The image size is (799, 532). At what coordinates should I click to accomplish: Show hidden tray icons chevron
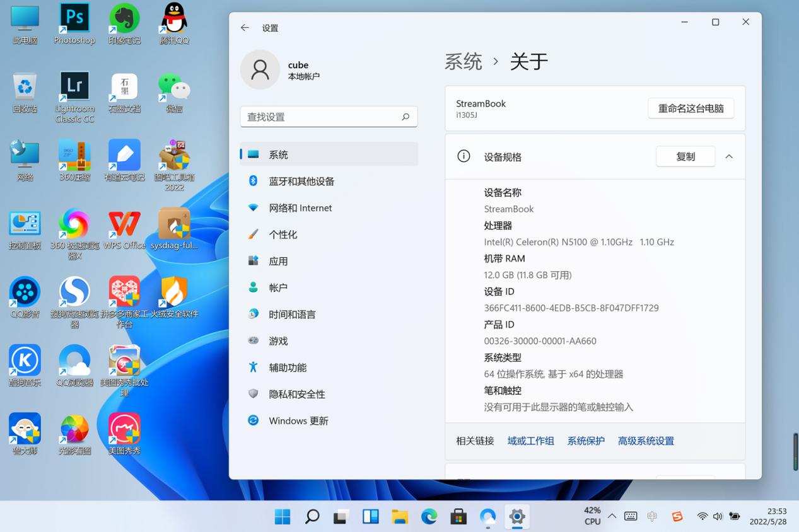pos(612,516)
